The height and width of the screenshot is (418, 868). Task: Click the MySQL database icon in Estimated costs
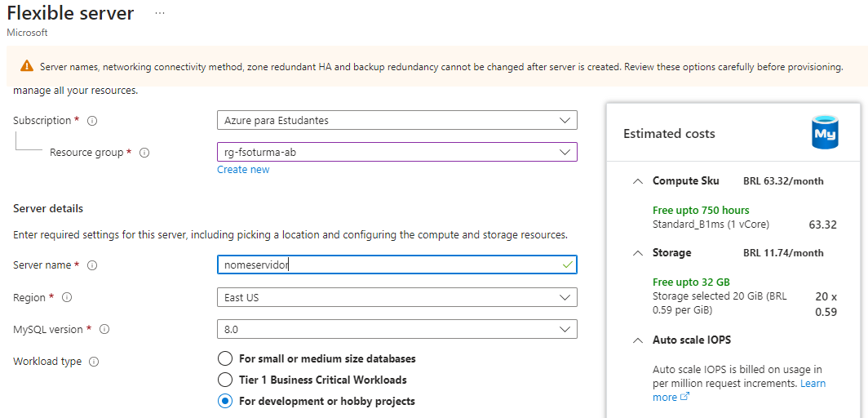pos(825,132)
